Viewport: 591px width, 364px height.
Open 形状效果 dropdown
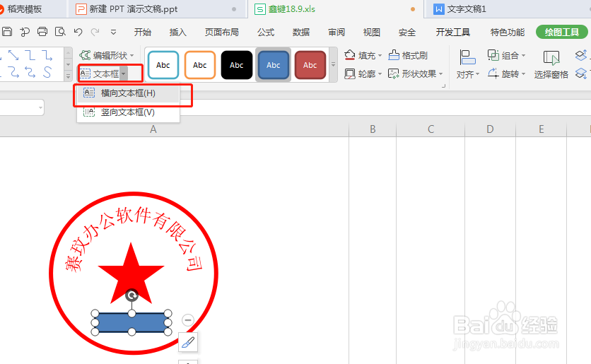[x=416, y=74]
